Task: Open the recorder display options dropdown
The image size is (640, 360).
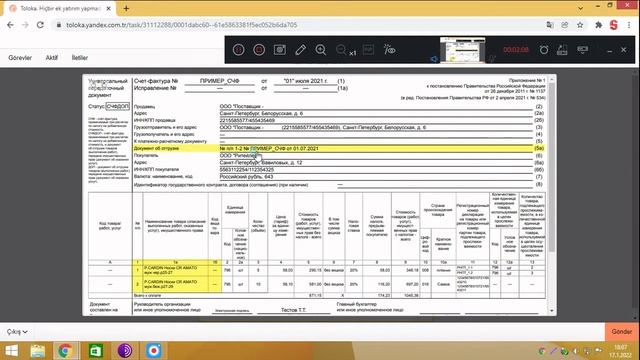Action: [x=582, y=50]
